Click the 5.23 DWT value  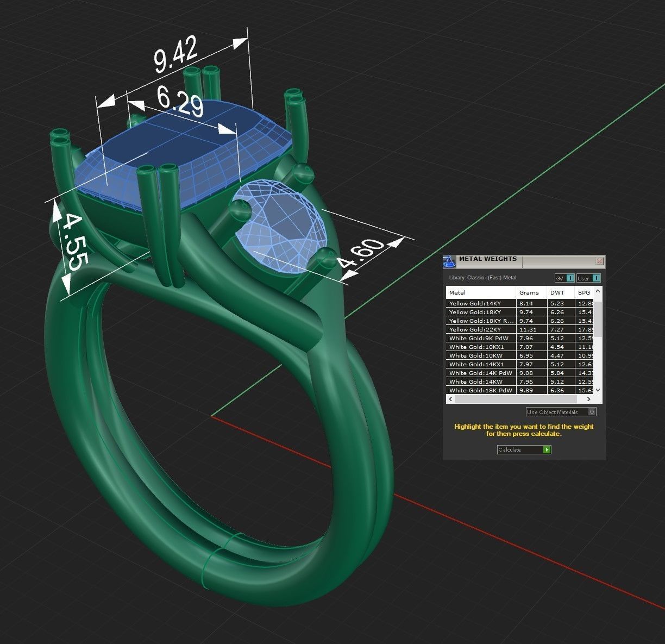tap(557, 303)
